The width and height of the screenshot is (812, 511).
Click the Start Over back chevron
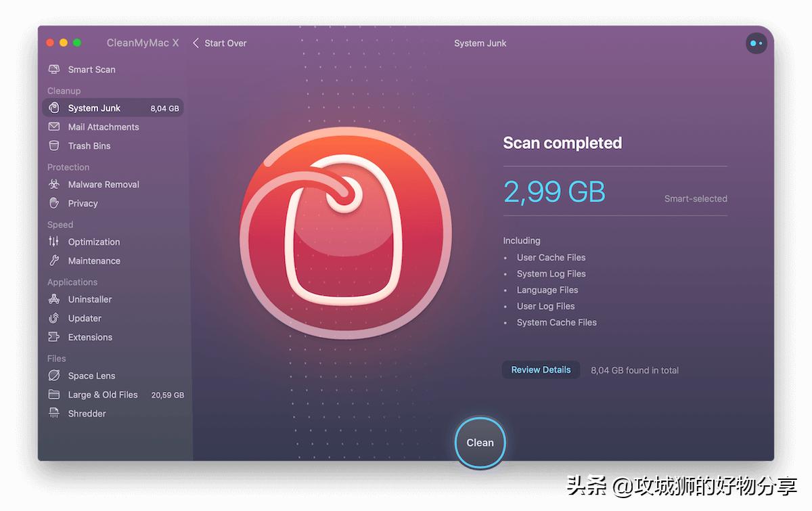point(196,43)
